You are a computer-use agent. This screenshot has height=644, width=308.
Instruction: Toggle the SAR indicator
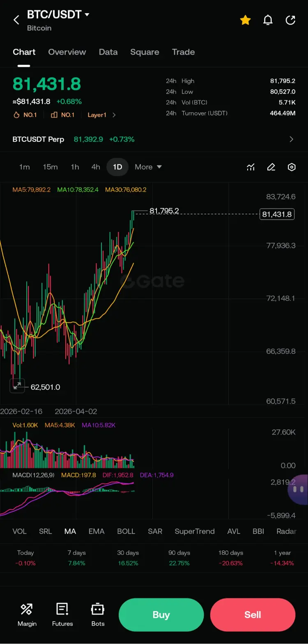[x=155, y=531]
